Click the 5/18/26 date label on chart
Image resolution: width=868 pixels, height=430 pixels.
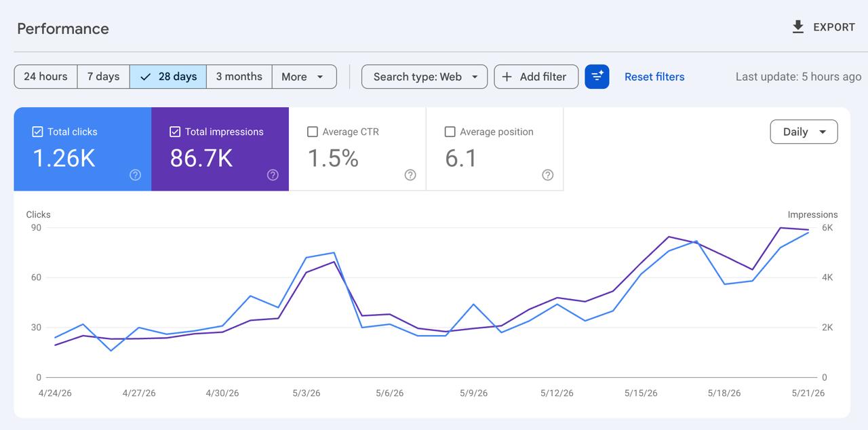click(724, 393)
